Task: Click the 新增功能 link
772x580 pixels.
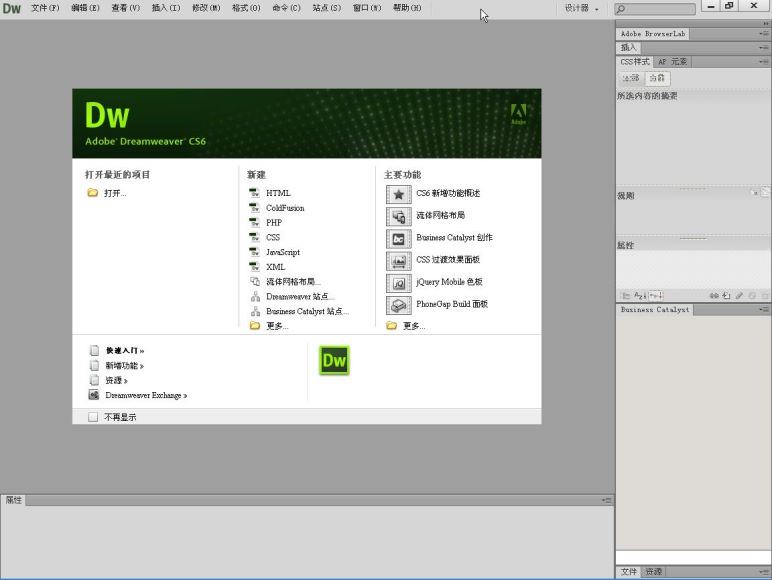Action: [125, 365]
